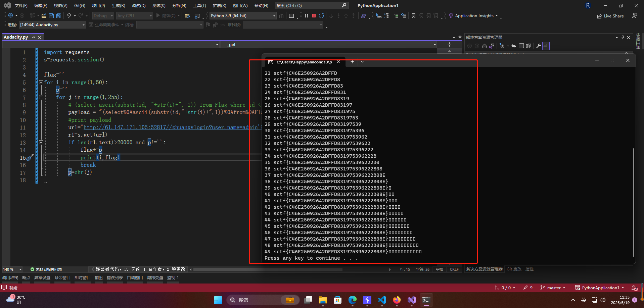Expand the Application Insights dropdown

497,16
